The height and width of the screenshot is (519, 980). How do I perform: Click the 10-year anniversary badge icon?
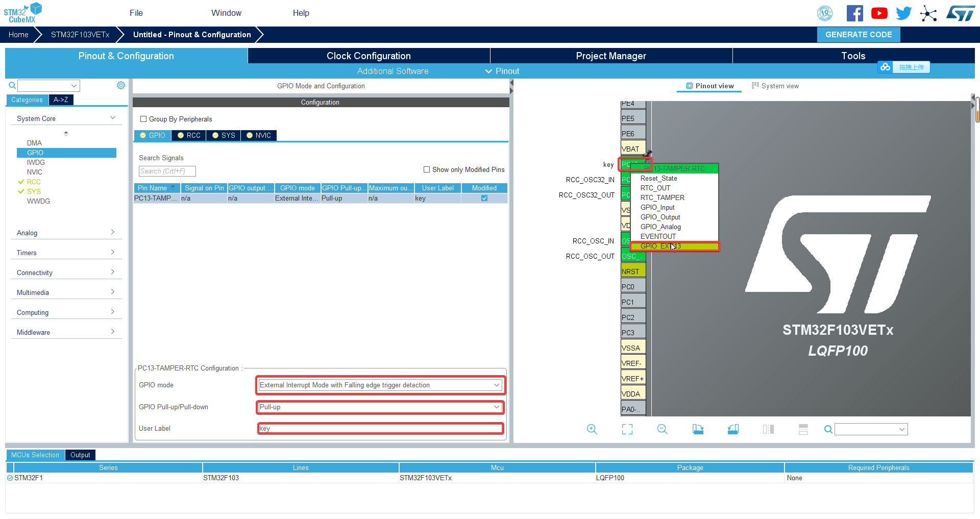825,13
